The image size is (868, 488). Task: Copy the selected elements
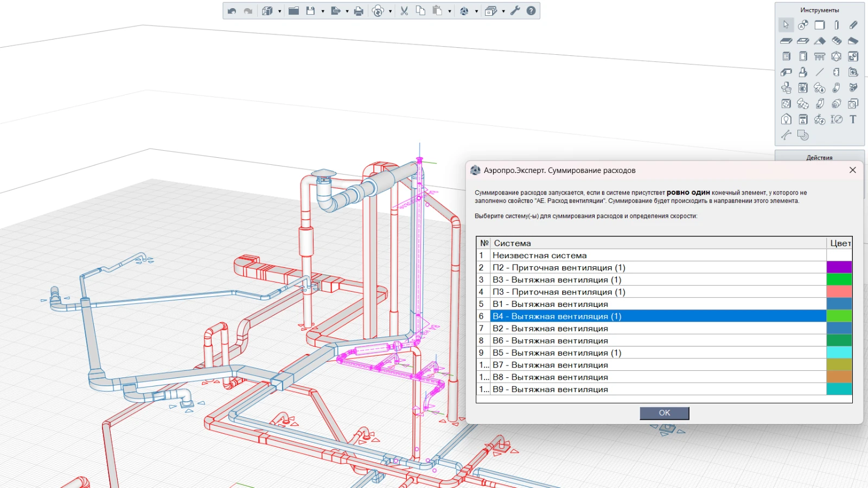point(421,11)
